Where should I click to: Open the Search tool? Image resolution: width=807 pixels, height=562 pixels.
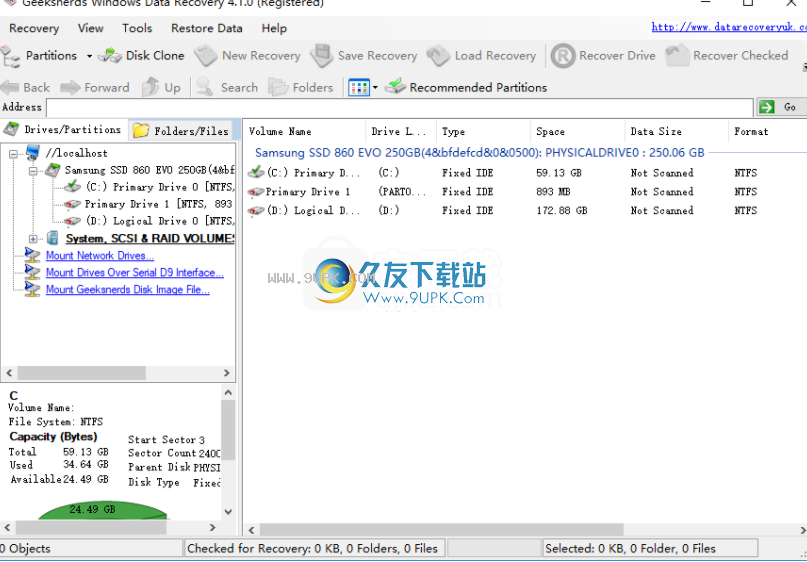coord(227,87)
